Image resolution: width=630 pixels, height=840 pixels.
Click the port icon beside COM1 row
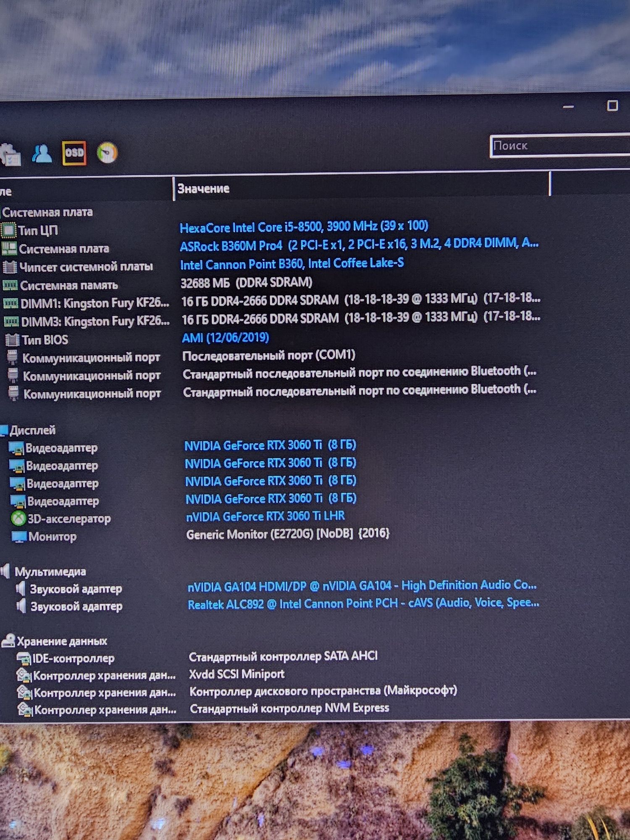[13, 357]
